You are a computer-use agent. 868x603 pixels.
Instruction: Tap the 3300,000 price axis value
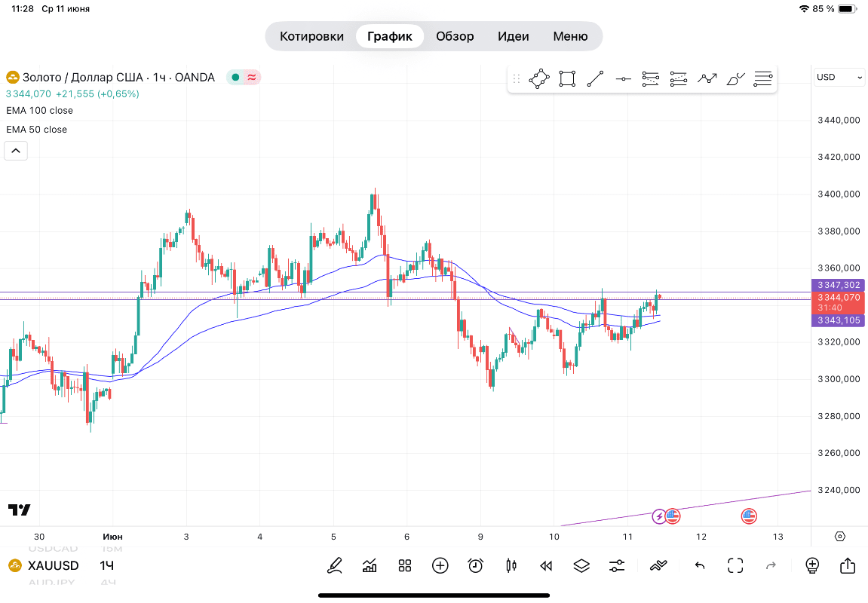(x=839, y=379)
